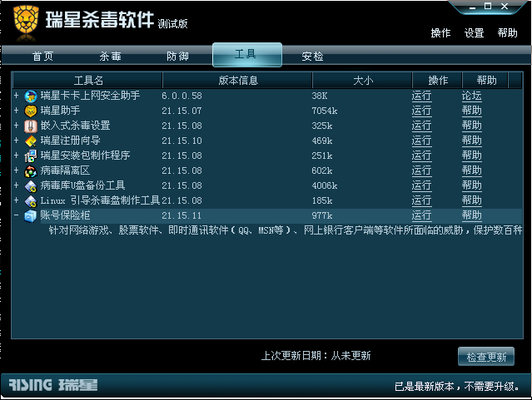Open 论坛 link for 瑞星卡卡上网安全助手
The image size is (532, 400).
pos(471,96)
